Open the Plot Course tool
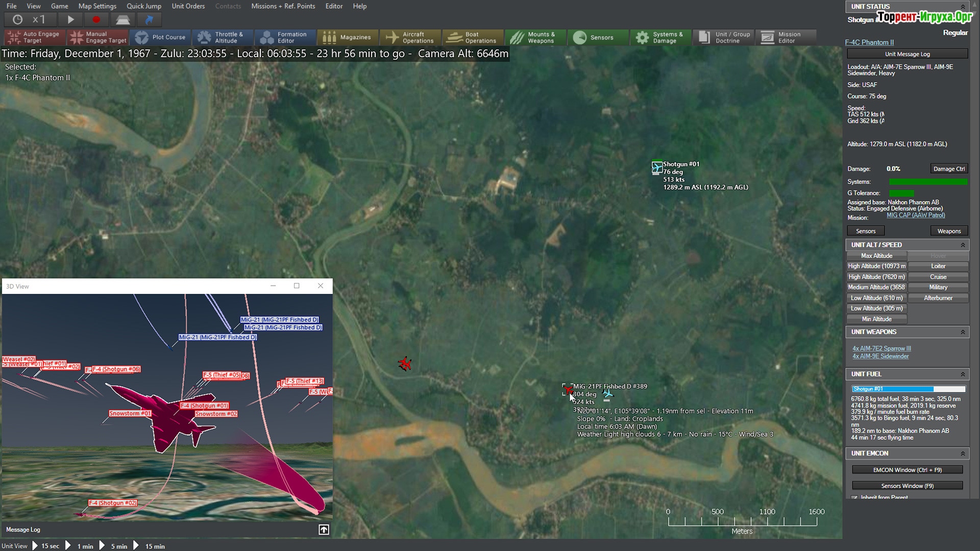This screenshot has height=551, width=980. [x=161, y=37]
